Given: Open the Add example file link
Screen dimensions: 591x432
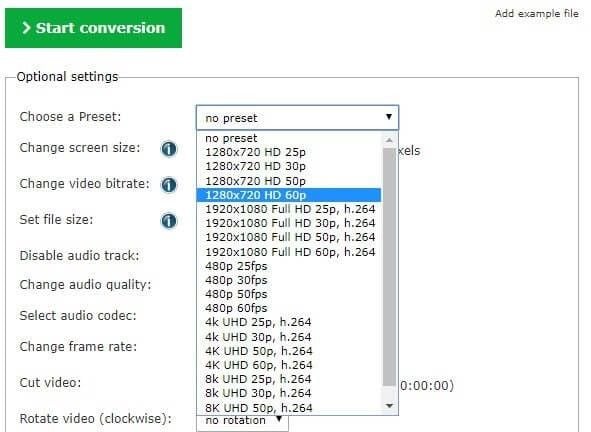Looking at the screenshot, I should [x=537, y=14].
